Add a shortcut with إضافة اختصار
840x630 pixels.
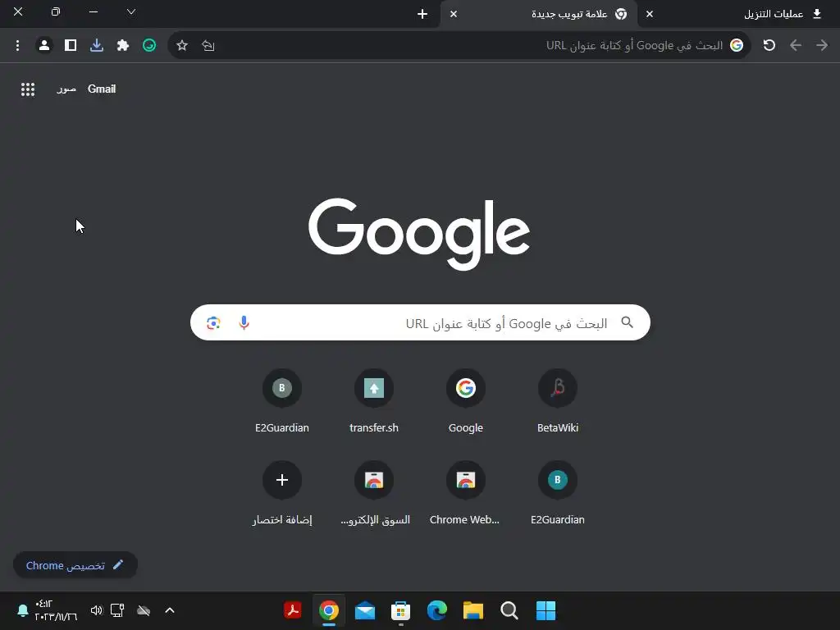coord(282,491)
